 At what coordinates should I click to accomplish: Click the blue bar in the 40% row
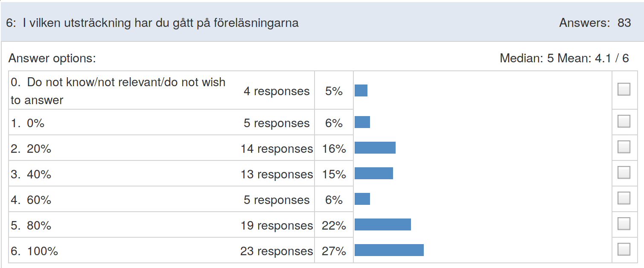pos(374,173)
